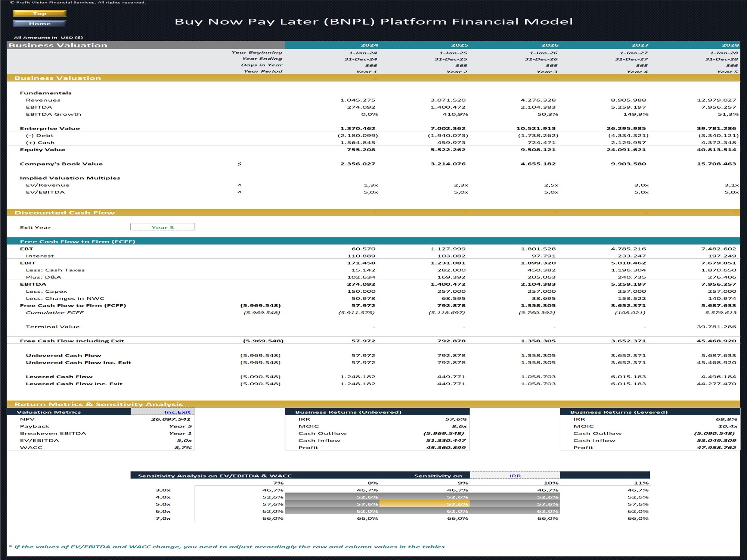Click the NPV value 26.097.541
The width and height of the screenshot is (747, 560).
pos(171,419)
